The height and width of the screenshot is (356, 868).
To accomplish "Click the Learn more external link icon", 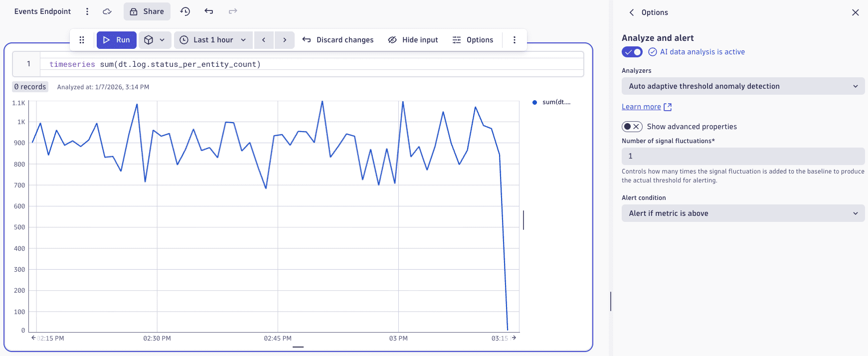I will [668, 107].
